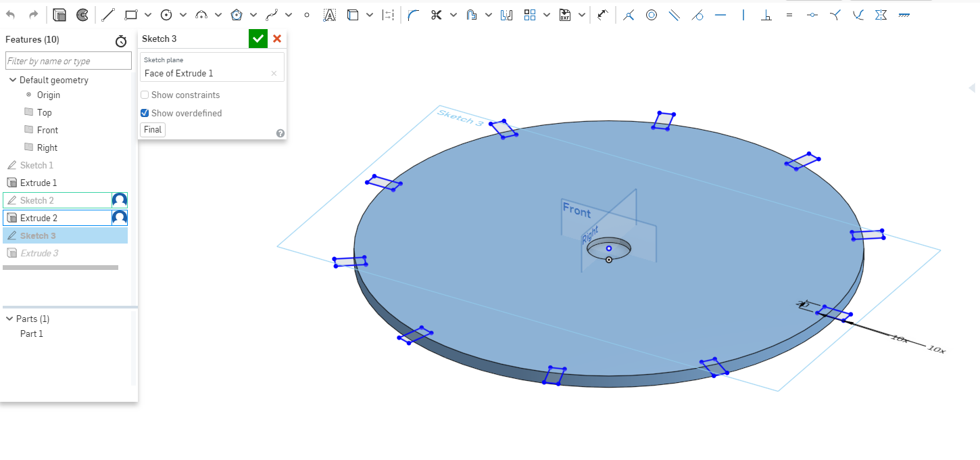Uncheck the Show overdefined checkbox
Screen dimensions: 980x460
coord(145,113)
